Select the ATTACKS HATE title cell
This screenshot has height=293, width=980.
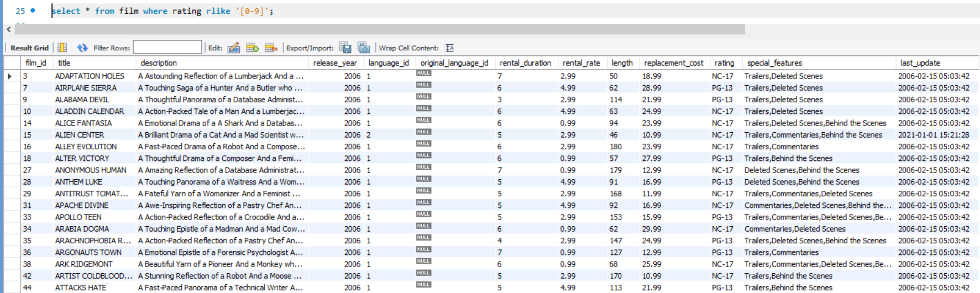[x=95, y=287]
